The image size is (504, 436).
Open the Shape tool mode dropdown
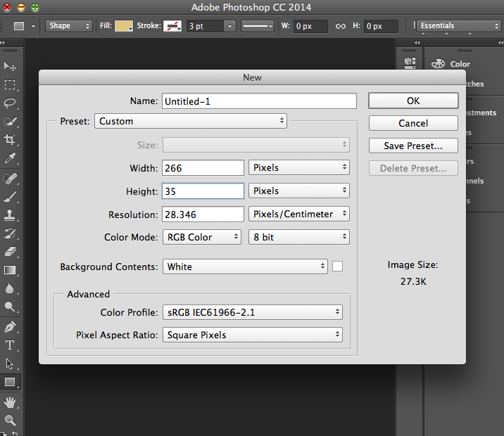pos(69,26)
